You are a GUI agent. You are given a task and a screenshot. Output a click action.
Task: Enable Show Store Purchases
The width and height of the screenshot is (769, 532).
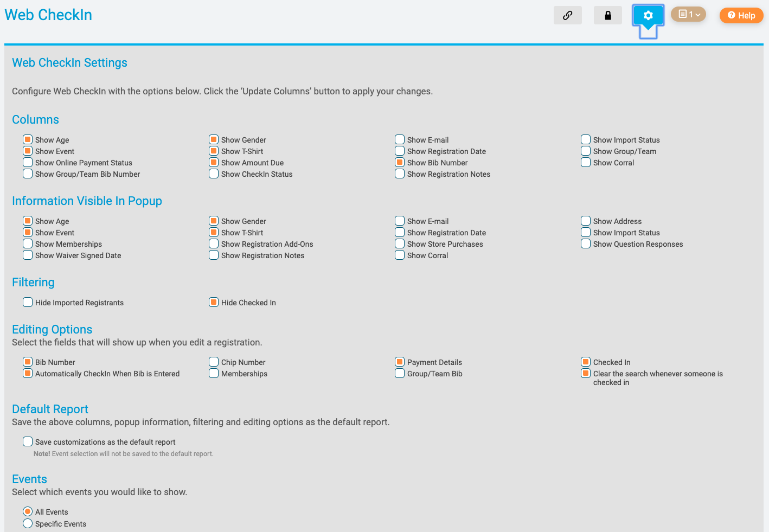click(400, 243)
